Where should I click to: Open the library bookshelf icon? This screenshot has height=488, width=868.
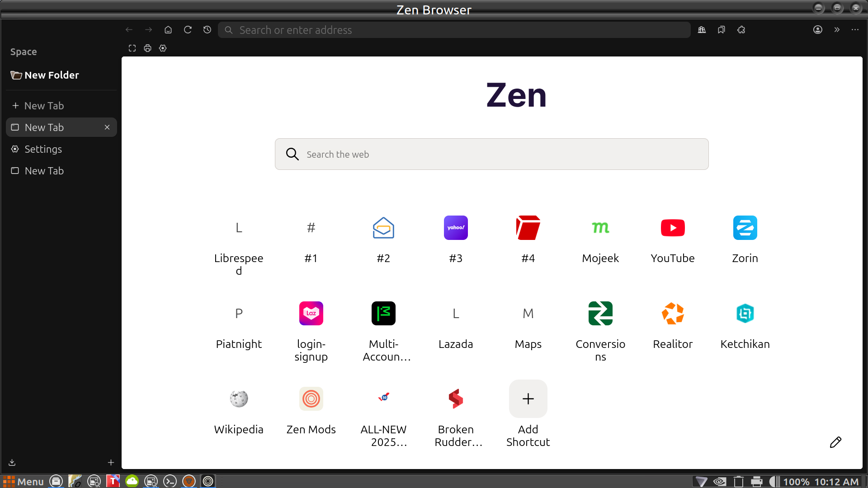point(702,30)
